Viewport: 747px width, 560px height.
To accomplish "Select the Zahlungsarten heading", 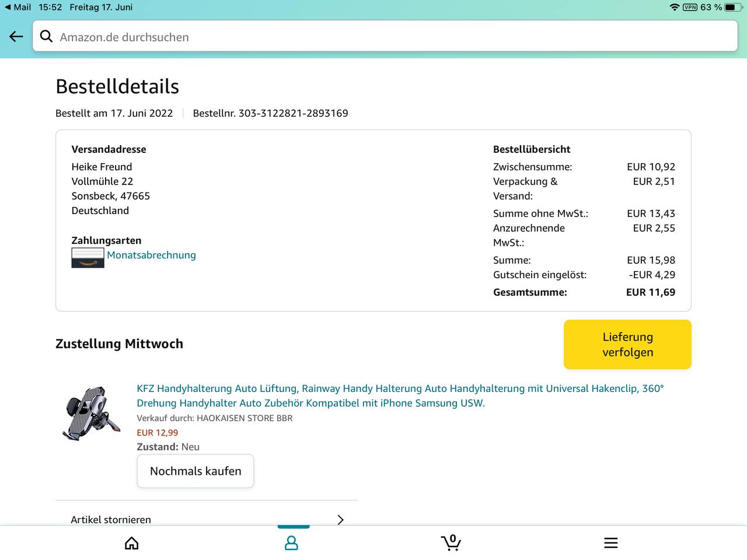I will [106, 240].
